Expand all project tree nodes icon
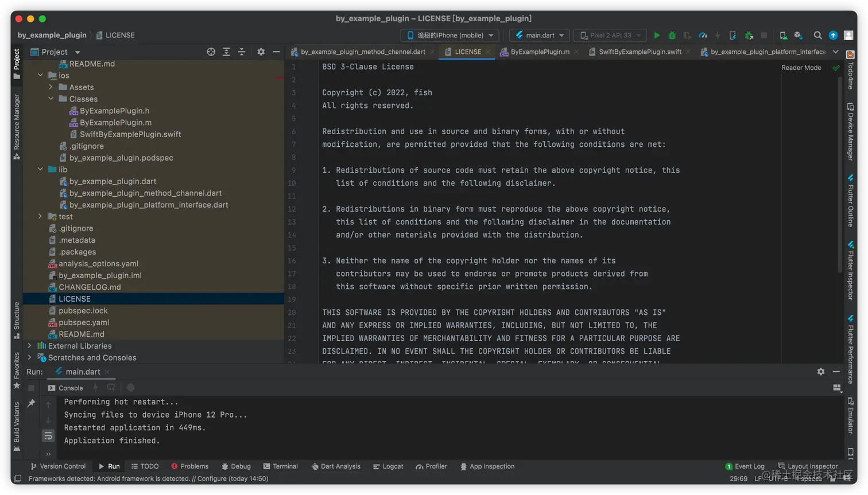This screenshot has width=868, height=495. 226,52
